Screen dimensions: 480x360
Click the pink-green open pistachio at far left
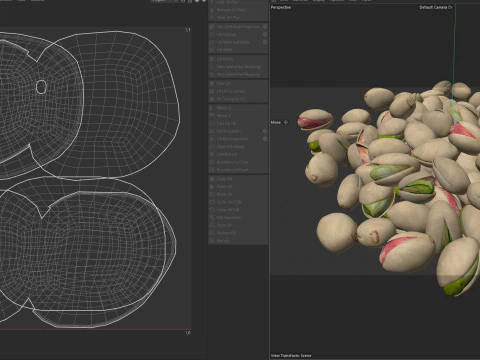point(315,119)
